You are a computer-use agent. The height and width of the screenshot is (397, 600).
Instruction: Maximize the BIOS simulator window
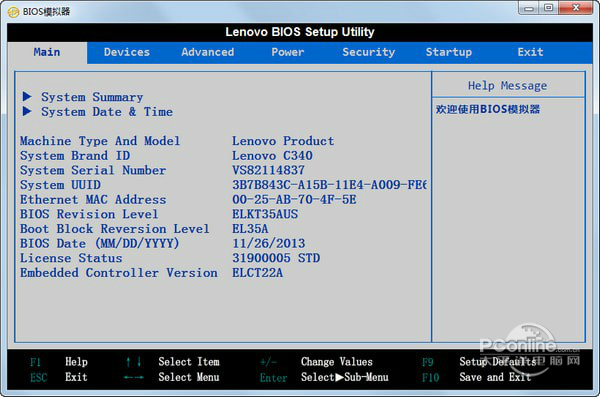pyautogui.click(x=548, y=8)
